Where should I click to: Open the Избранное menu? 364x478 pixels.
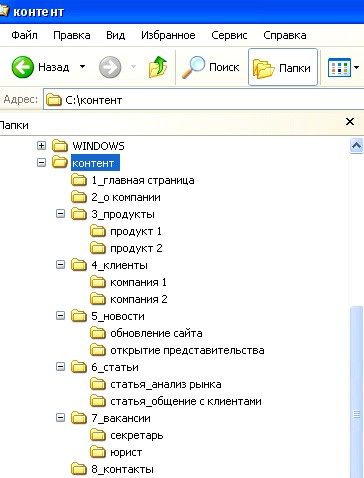[x=168, y=35]
